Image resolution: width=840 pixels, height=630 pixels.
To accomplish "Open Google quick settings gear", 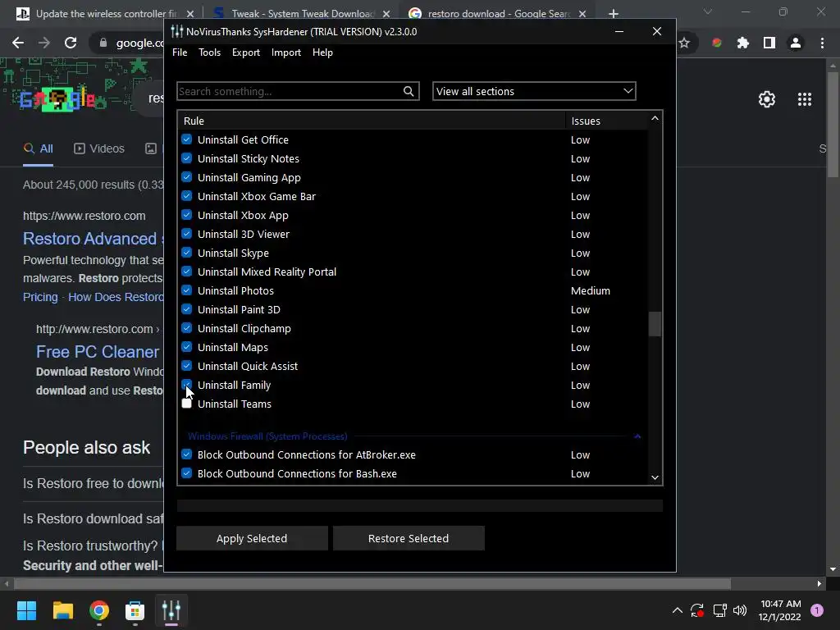I will click(767, 99).
